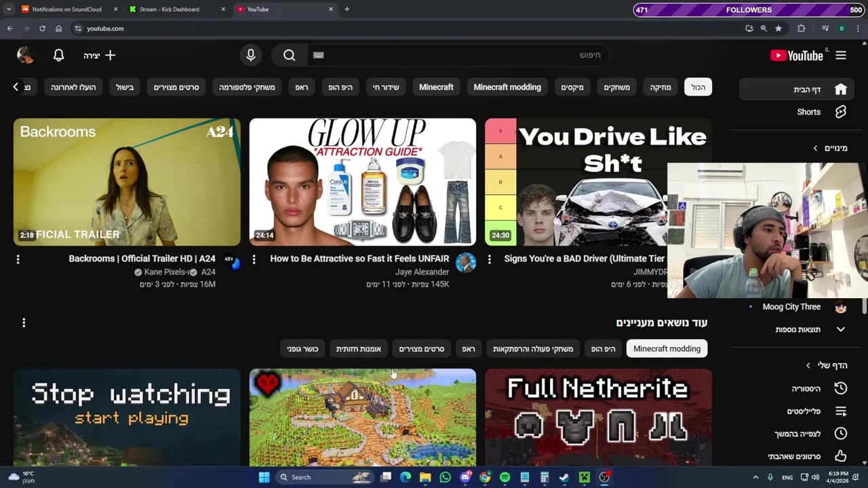This screenshot has height=488, width=868.
Task: Open options for the BAD Driver video
Action: (x=489, y=259)
